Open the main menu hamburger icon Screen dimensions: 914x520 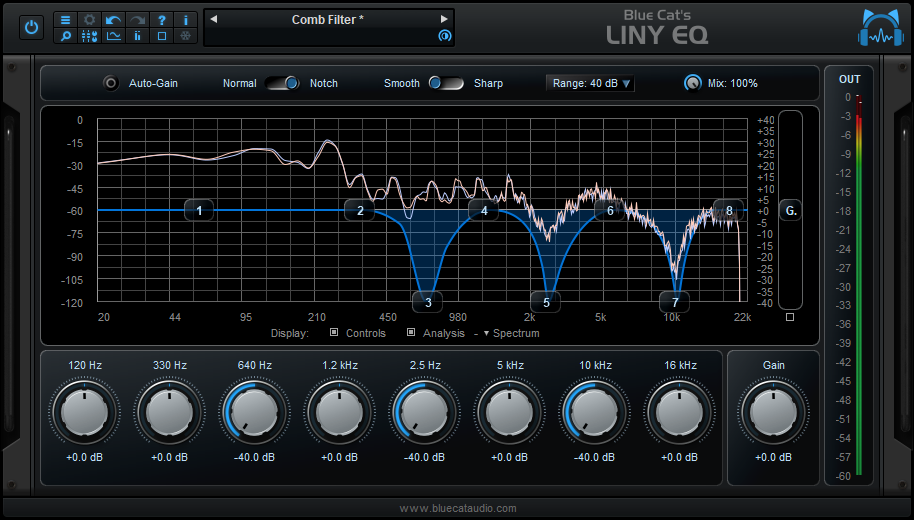click(x=65, y=20)
